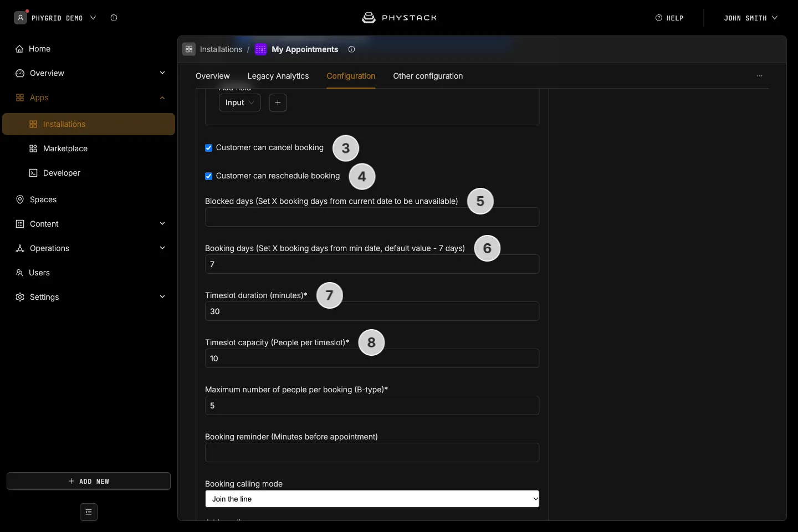This screenshot has height=532, width=798.
Task: Click the Phystack logo in header
Action: coord(399,18)
